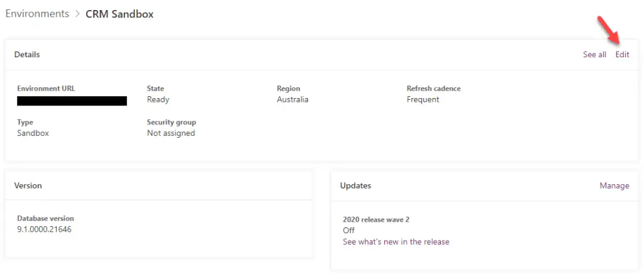Viewport: 644px width, 274px height.
Task: Open See all details link
Action: [594, 55]
